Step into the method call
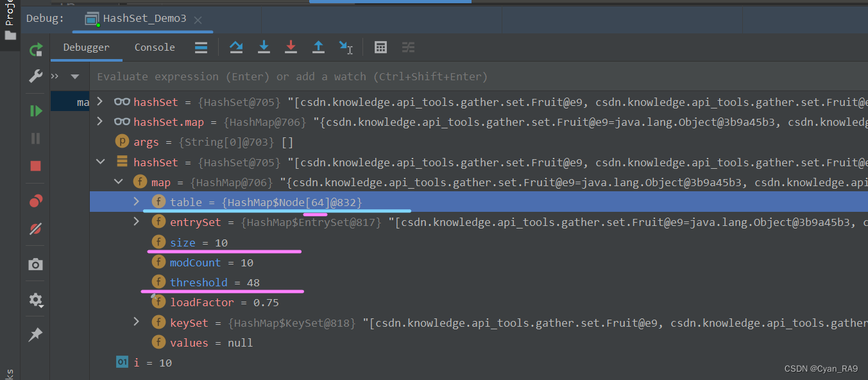Image resolution: width=868 pixels, height=380 pixels. click(264, 47)
